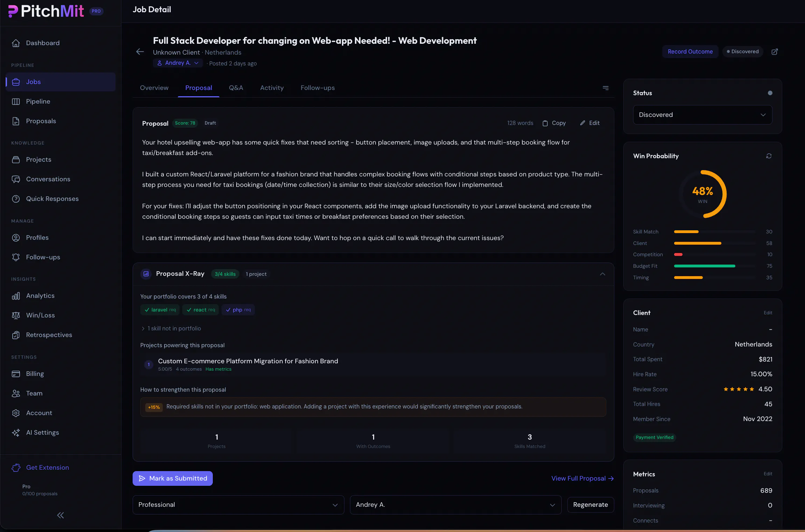Screen dimensions: 805x532
Task: Click the 3/4 skills badge
Action: click(225, 274)
